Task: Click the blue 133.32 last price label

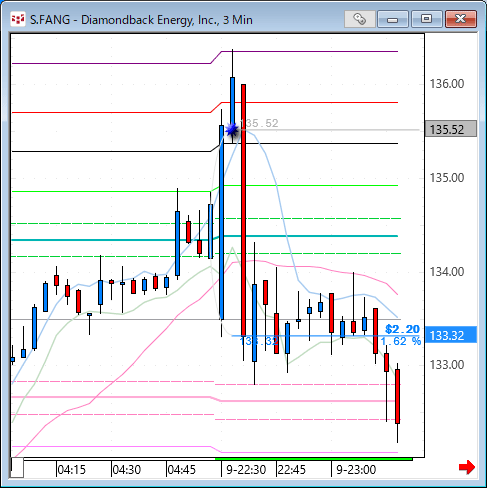Action: coord(451,335)
